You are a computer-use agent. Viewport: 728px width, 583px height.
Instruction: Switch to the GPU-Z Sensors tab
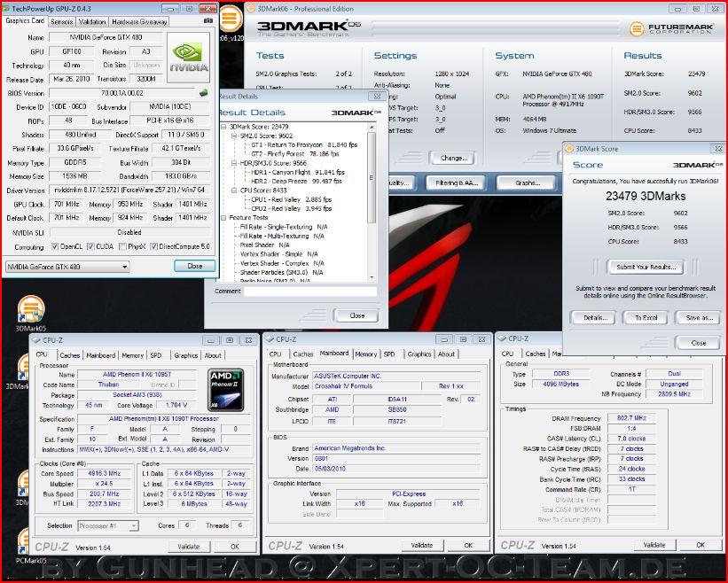(x=61, y=21)
